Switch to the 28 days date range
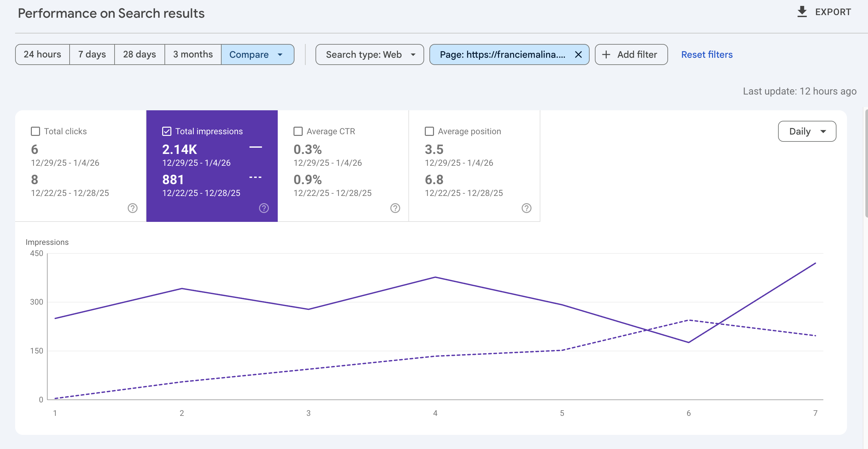868x449 pixels. [139, 54]
